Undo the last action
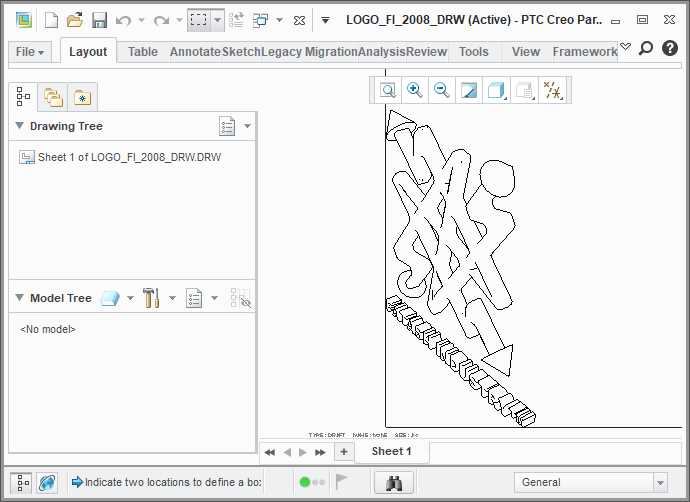The height and width of the screenshot is (502, 690). 124,20
